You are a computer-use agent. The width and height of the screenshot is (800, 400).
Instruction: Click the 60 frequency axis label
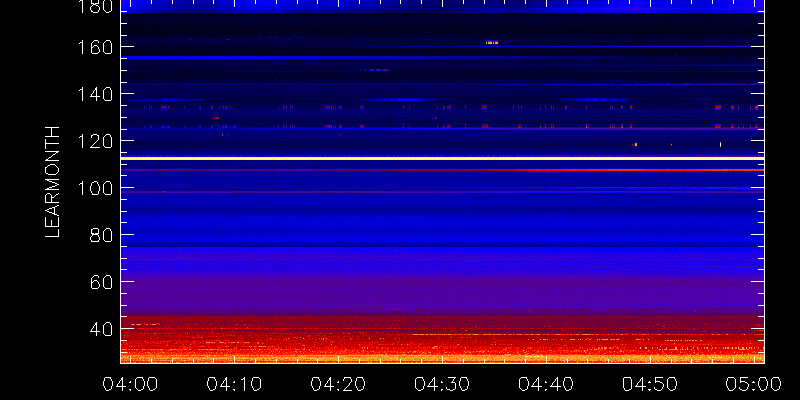tap(102, 282)
